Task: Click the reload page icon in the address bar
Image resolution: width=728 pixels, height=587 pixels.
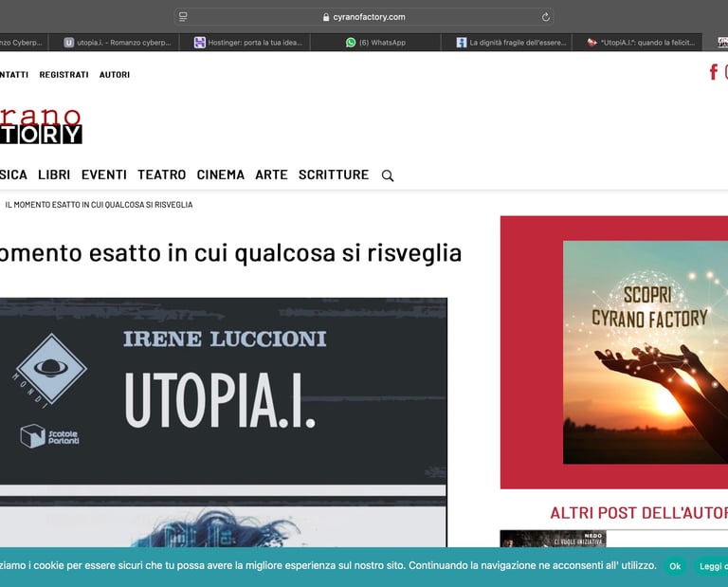Action: (546, 17)
